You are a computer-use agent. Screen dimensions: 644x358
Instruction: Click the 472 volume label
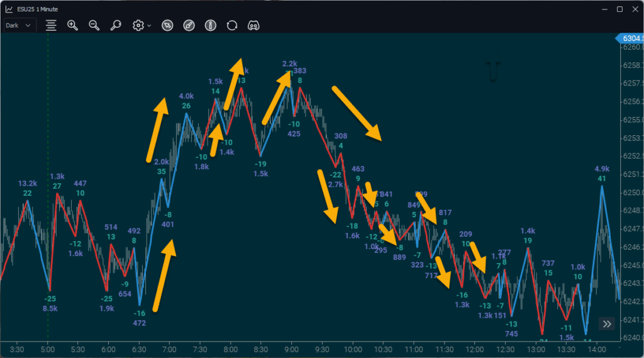click(x=139, y=323)
